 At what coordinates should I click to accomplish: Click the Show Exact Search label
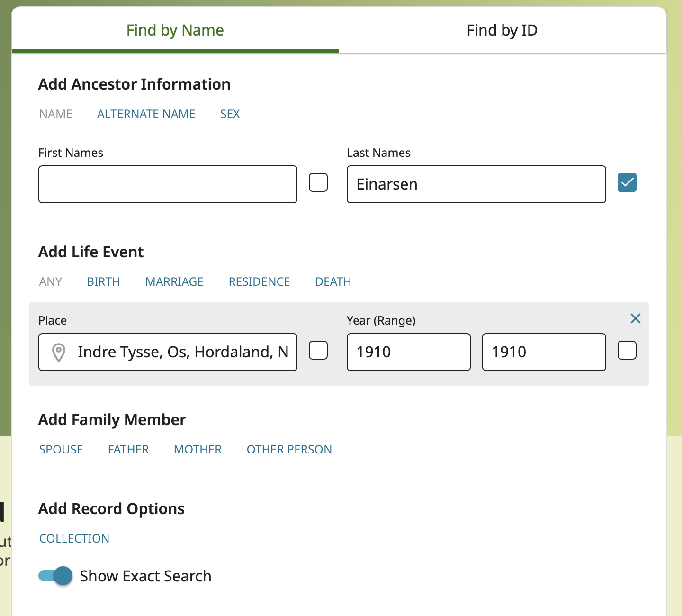pos(145,576)
